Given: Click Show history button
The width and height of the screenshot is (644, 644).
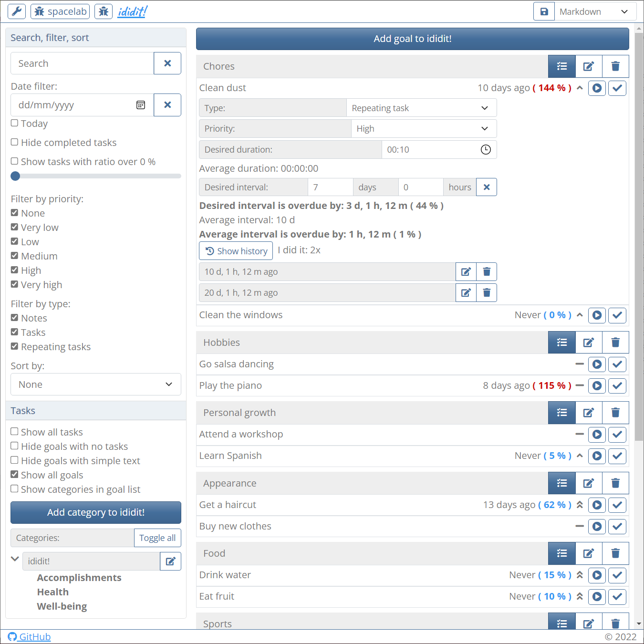Looking at the screenshot, I should pyautogui.click(x=236, y=251).
